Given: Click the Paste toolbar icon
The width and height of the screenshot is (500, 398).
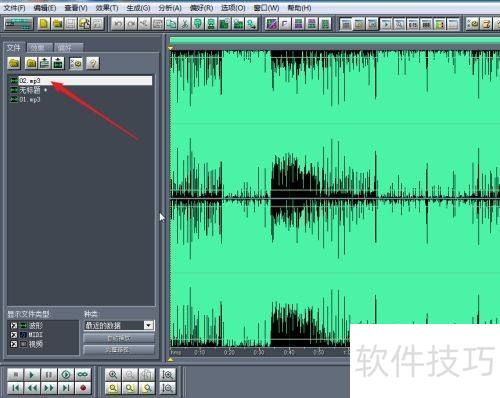Looking at the screenshot, I should tap(198, 24).
